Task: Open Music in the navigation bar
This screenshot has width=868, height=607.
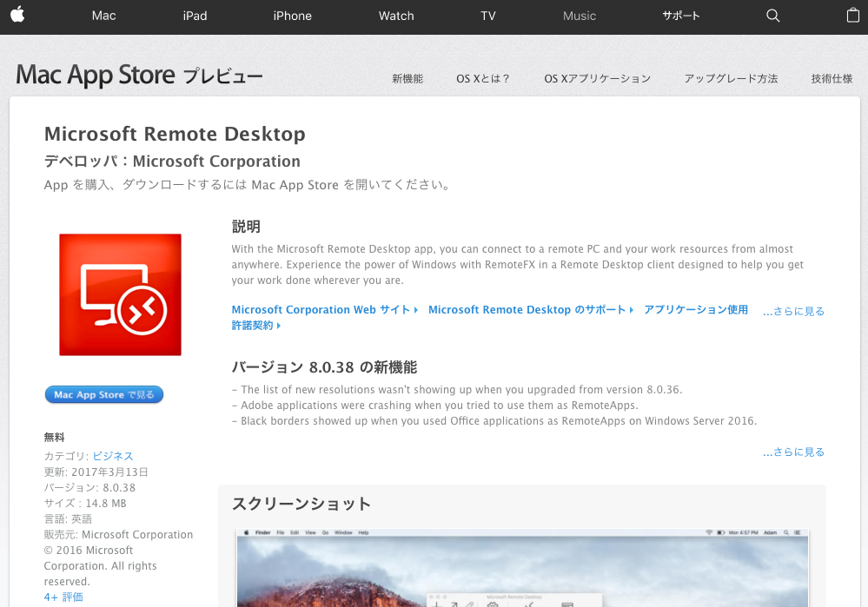Action: click(x=579, y=16)
